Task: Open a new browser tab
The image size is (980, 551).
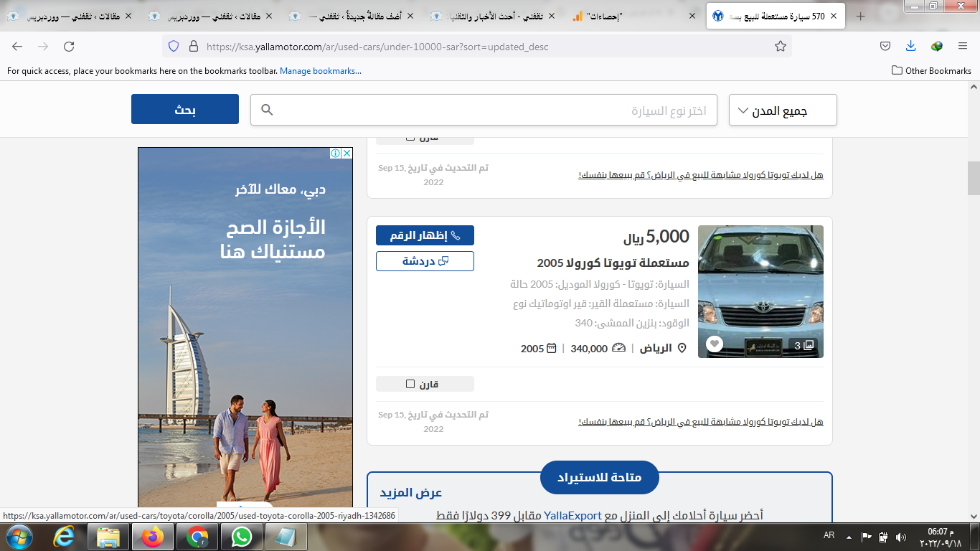Action: [x=861, y=16]
